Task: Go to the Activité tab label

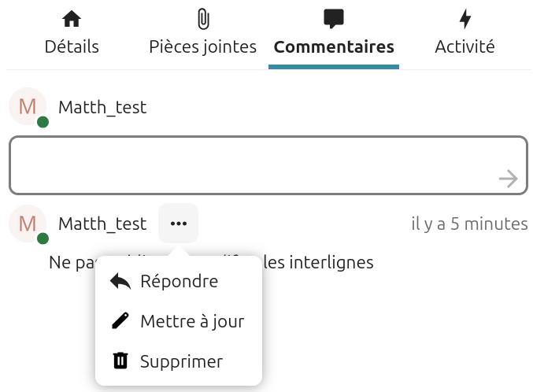Action: click(x=465, y=46)
